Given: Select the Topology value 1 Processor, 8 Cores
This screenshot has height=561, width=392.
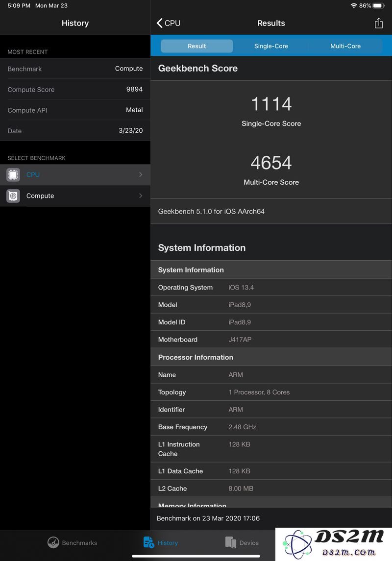Looking at the screenshot, I should (x=259, y=392).
